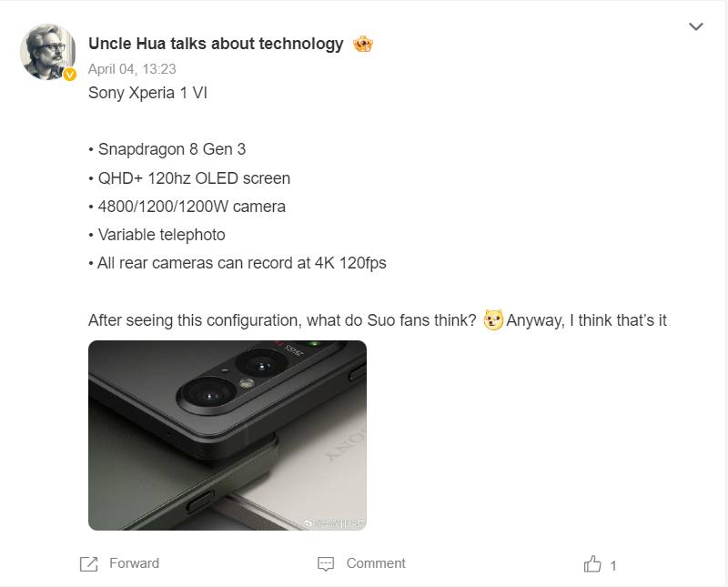Click the 'Variable telephoto' bullet text
This screenshot has height=587, width=728.
click(157, 235)
